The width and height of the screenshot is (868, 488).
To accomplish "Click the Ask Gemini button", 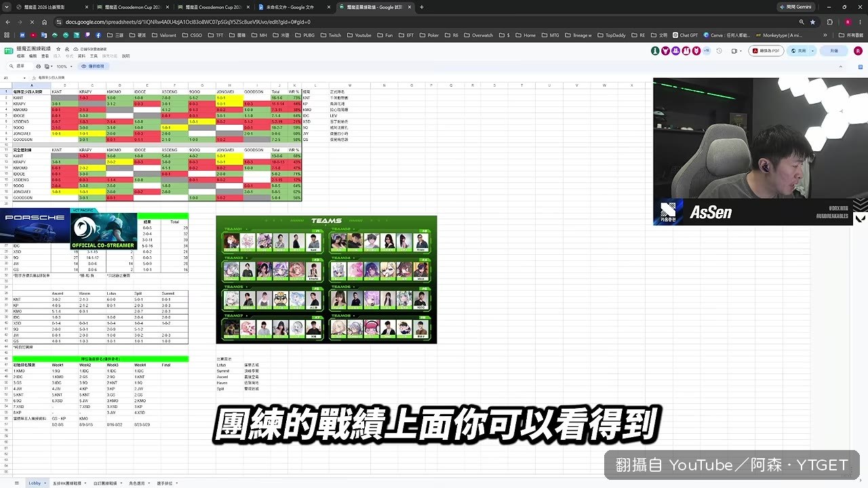I will point(797,7).
